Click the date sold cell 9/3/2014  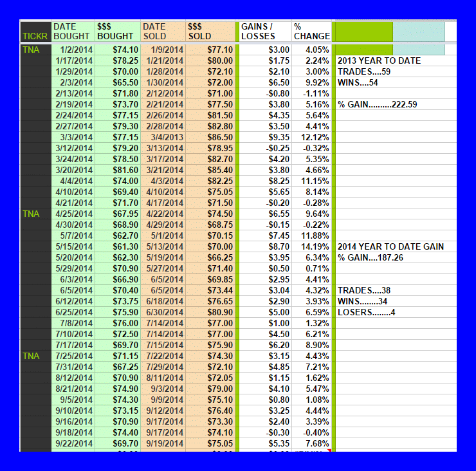(x=163, y=389)
